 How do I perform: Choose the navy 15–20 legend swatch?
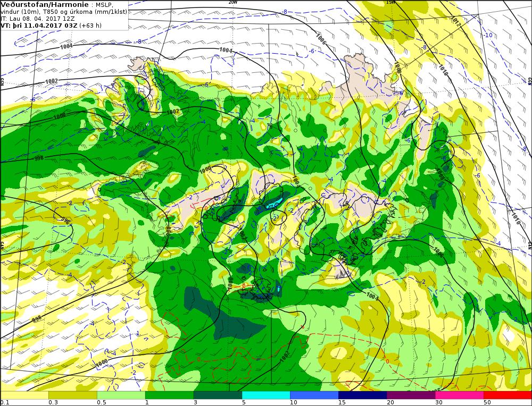click(x=363, y=395)
